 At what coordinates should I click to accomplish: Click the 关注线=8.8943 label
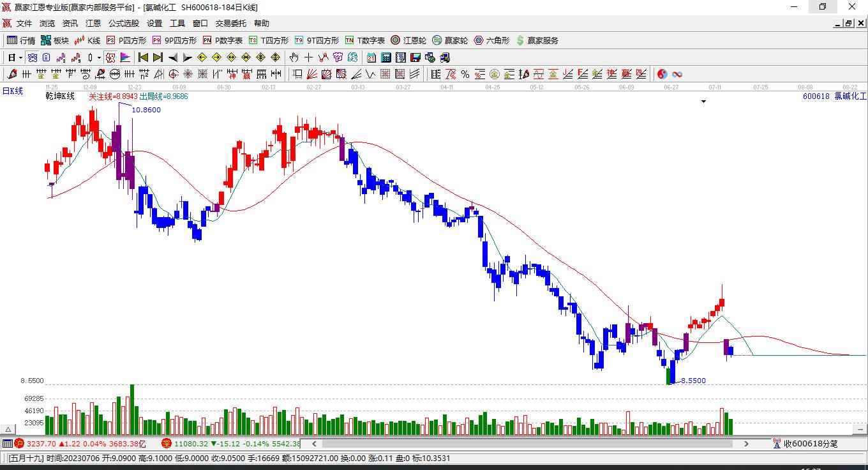(113, 96)
